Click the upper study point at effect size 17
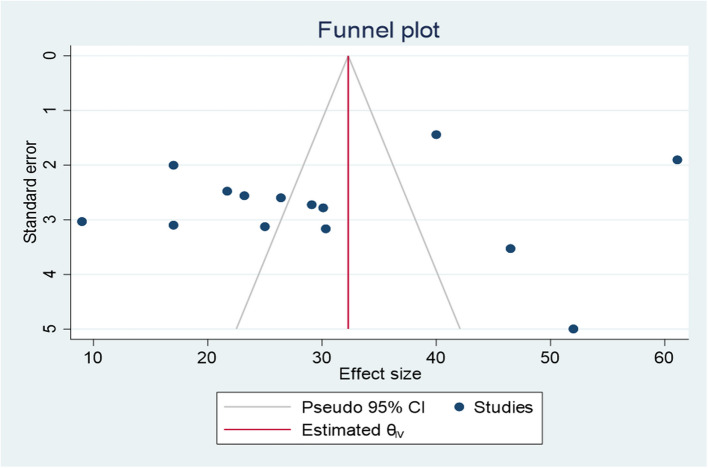The image size is (708, 468). (x=173, y=165)
